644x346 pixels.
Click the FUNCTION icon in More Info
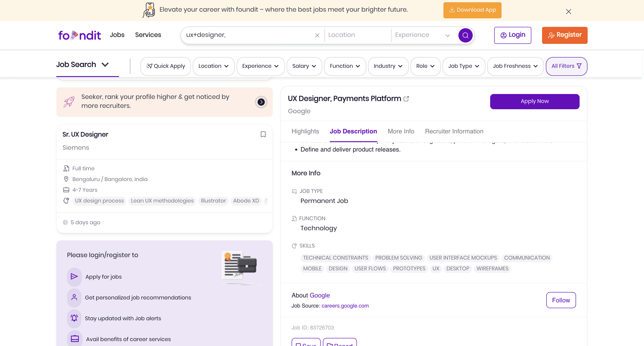294,219
